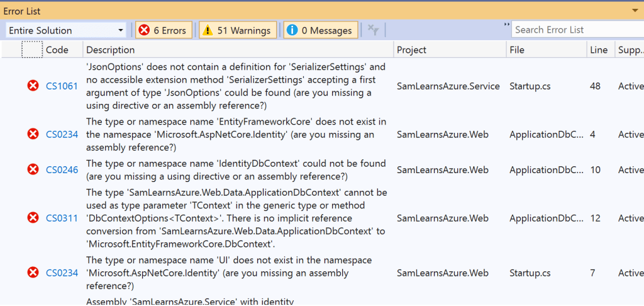644x306 pixels.
Task: Click the dotted category icon column header
Action: (x=32, y=50)
